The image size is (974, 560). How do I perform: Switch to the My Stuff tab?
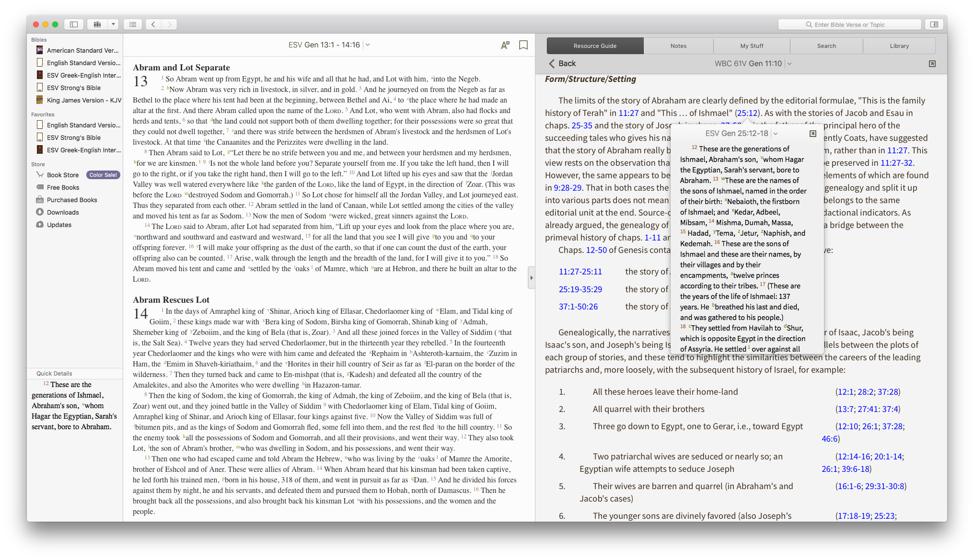click(752, 46)
